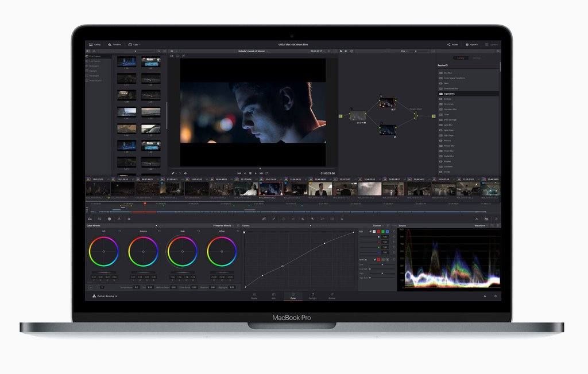588x374 pixels.
Task: Click the viewer mute speaker icon
Action: [185, 173]
